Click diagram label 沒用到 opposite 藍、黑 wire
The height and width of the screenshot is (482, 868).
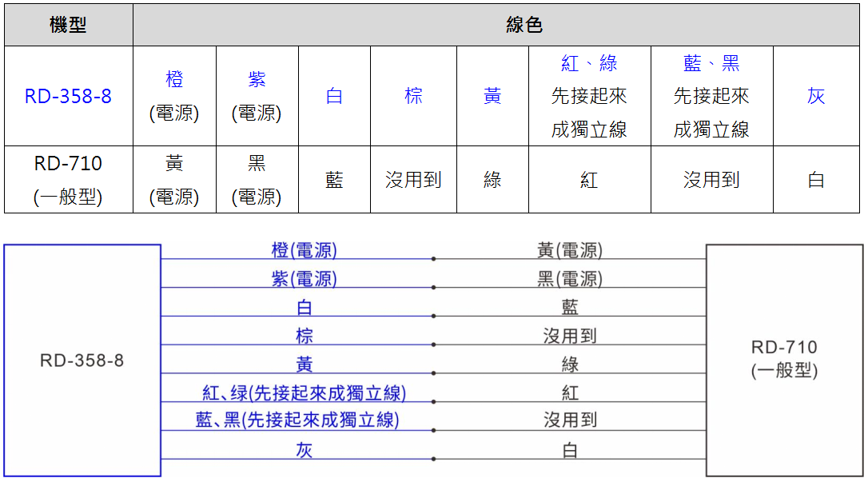tap(570, 420)
